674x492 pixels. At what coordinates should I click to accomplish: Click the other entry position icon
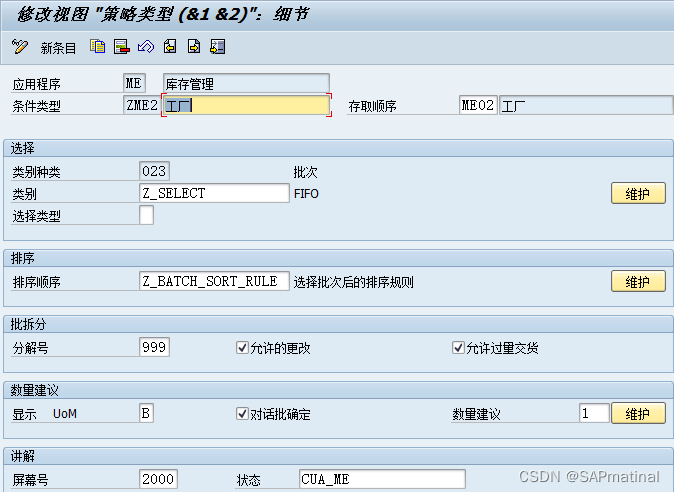tap(218, 46)
